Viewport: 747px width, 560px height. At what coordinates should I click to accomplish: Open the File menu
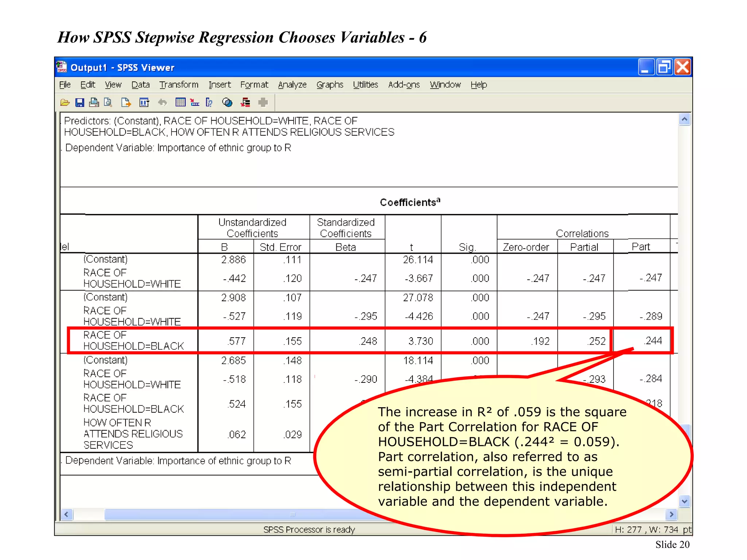tap(65, 85)
